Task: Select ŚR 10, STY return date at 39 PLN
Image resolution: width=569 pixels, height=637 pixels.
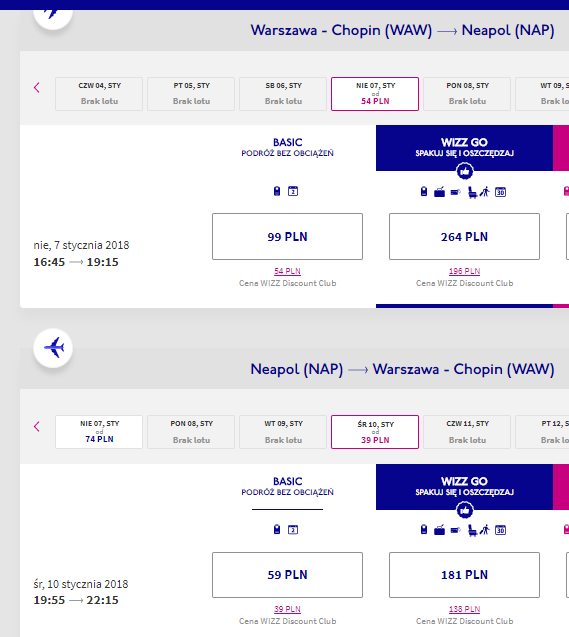Action: 375,432
